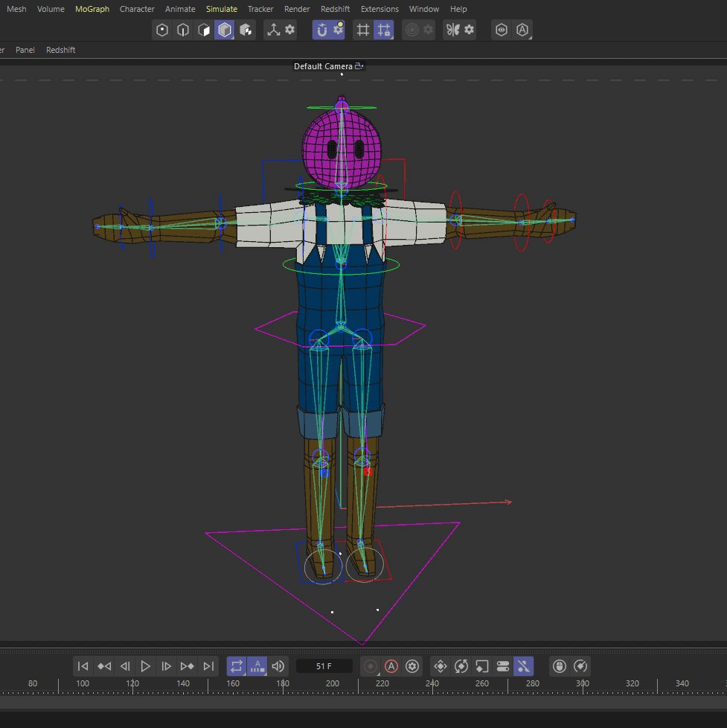Click the axis mode icon
727x728 pixels.
[x=273, y=31]
